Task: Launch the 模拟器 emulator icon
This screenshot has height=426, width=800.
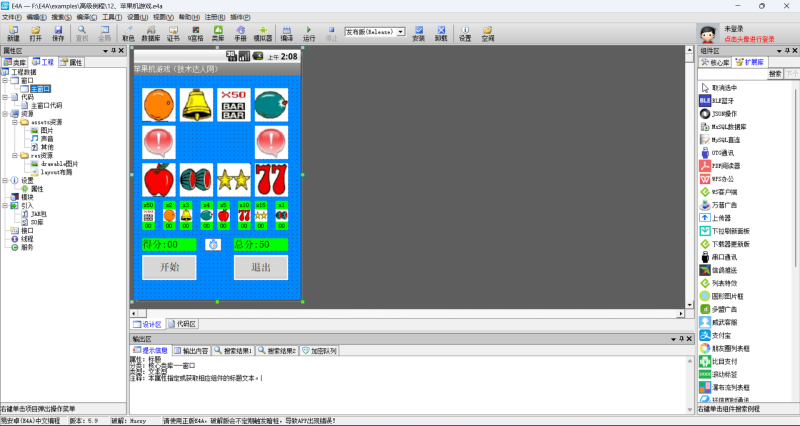Action: click(263, 34)
